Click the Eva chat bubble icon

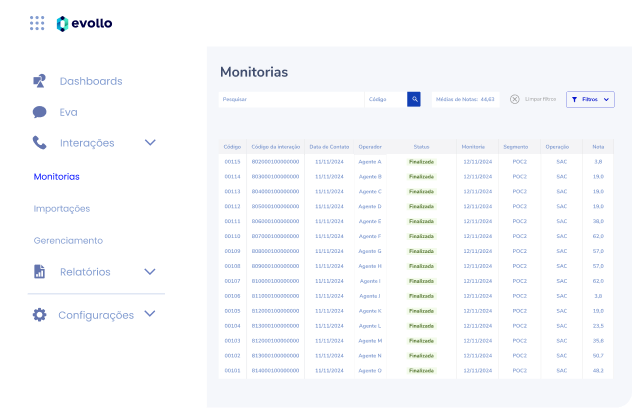(40, 112)
